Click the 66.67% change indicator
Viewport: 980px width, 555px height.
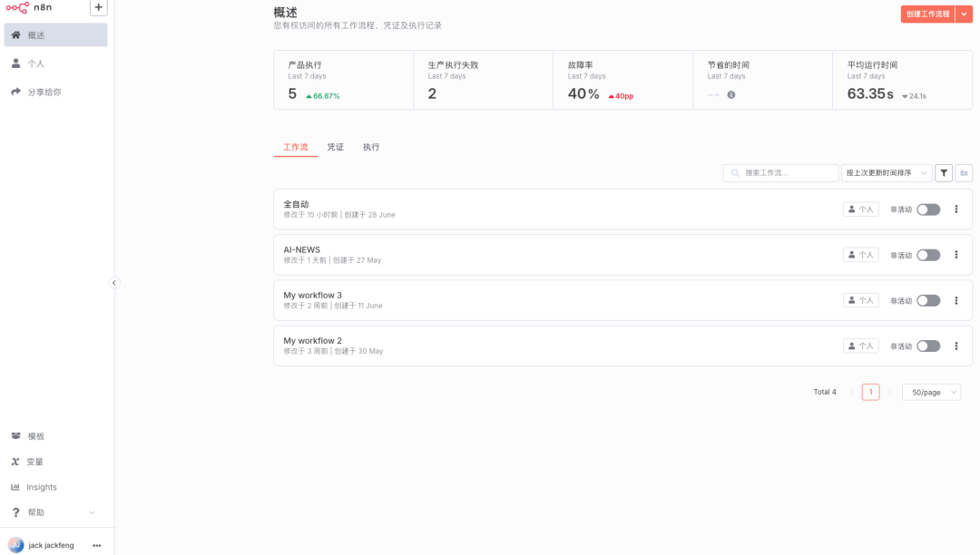point(322,96)
